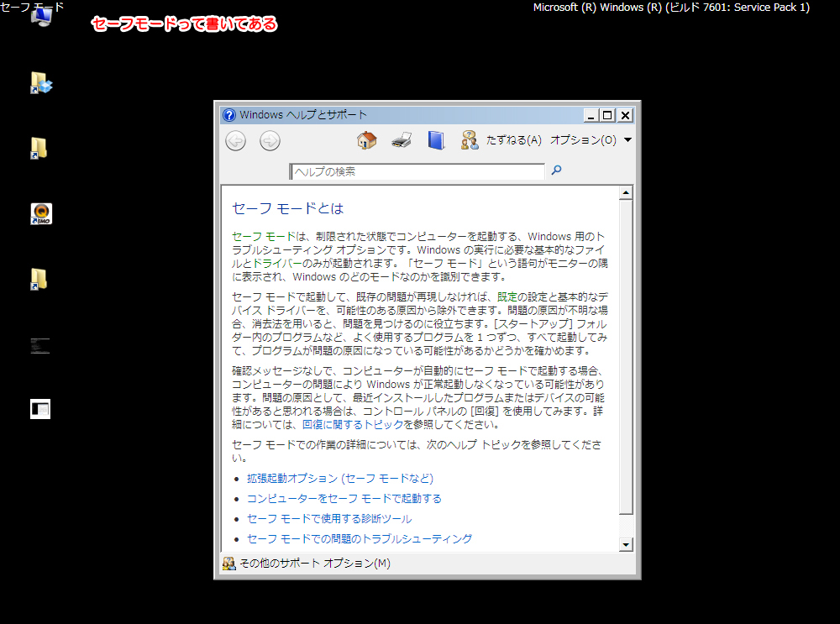This screenshot has height=624, width=840.
Task: Open 回復に関するトピック link
Action: point(353,425)
